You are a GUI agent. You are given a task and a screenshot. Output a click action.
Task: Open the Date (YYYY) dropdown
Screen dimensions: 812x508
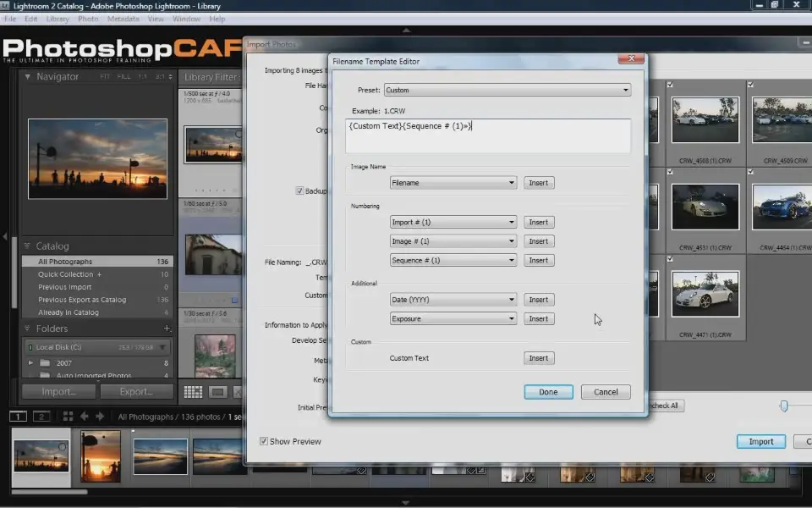tap(453, 300)
